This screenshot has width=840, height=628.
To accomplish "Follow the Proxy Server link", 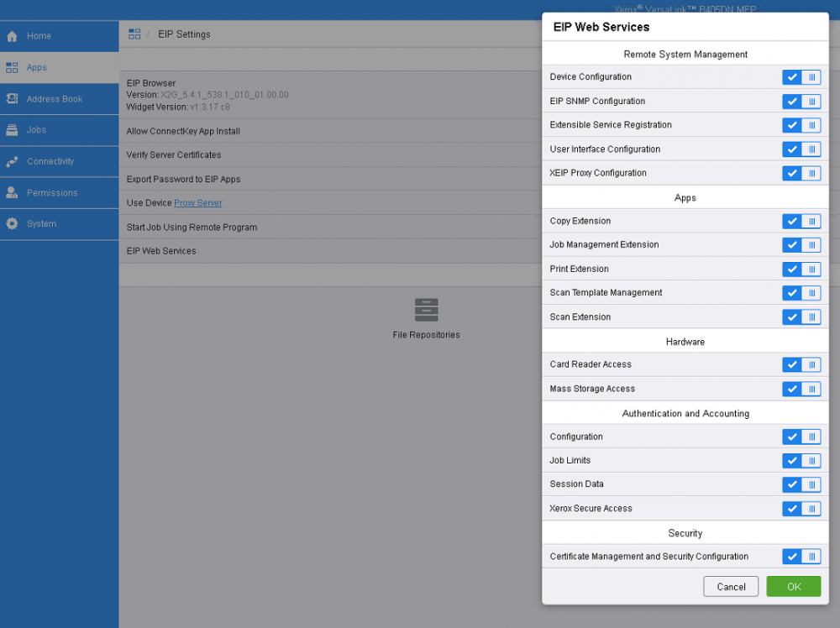I will coord(197,203).
